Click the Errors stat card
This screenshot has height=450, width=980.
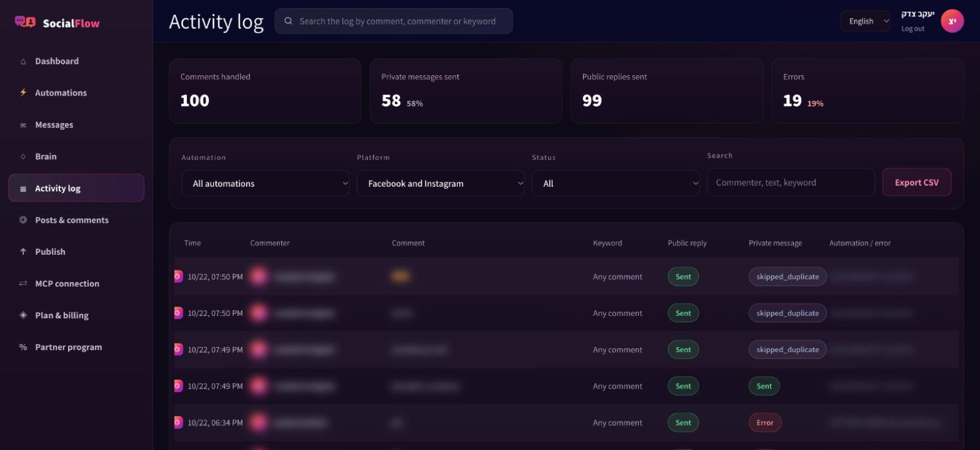click(868, 91)
